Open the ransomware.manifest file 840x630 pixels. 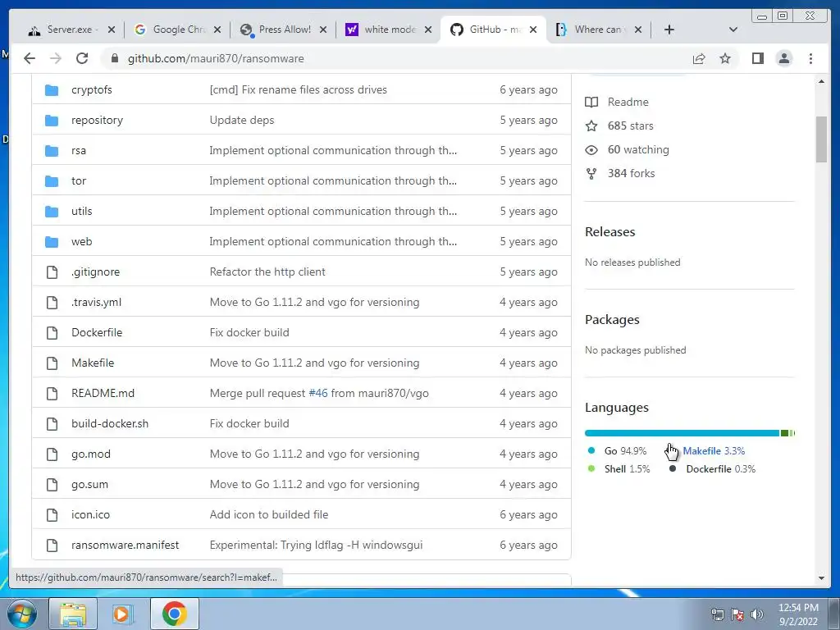[125, 545]
